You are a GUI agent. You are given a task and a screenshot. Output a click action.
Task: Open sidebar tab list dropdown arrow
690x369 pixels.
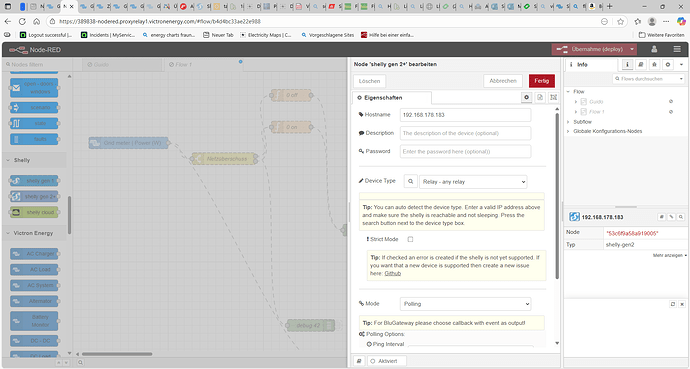[682, 64]
